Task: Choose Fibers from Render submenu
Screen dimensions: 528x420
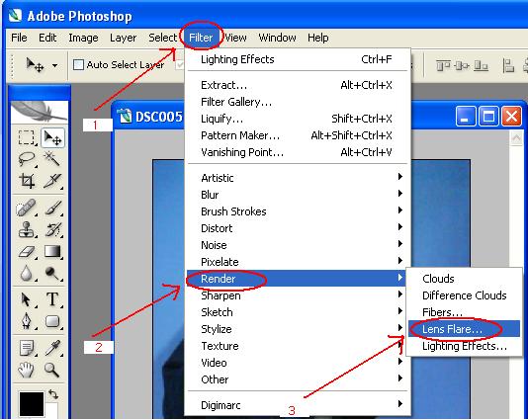Action: point(465,312)
